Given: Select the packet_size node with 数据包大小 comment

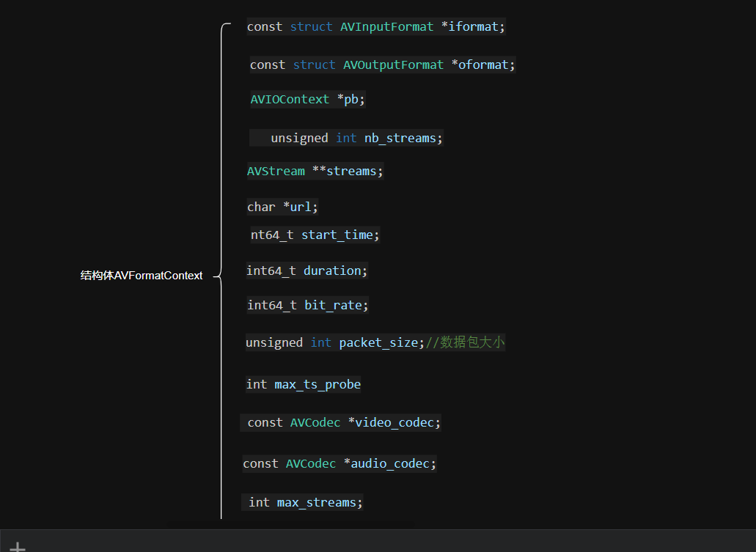Looking at the screenshot, I should click(375, 342).
